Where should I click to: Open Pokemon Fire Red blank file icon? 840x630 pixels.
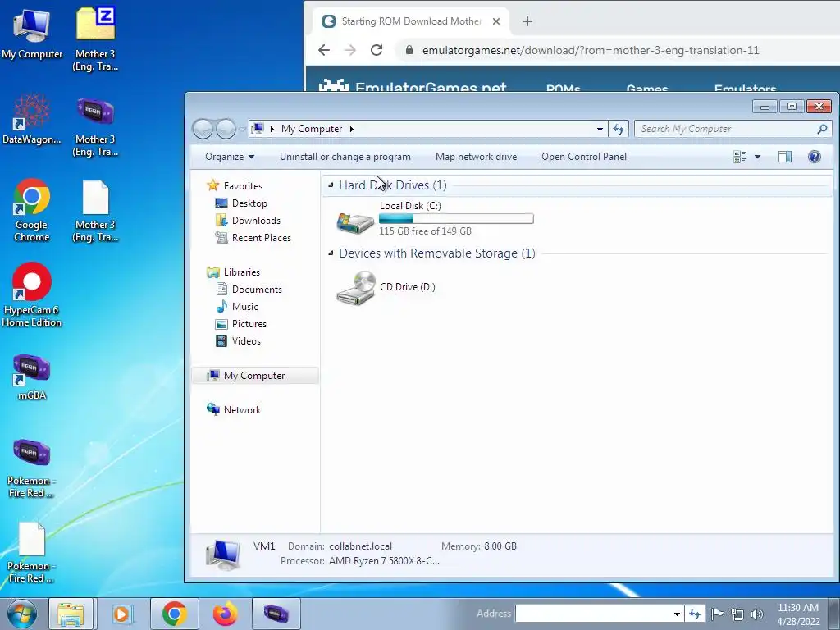click(x=32, y=553)
